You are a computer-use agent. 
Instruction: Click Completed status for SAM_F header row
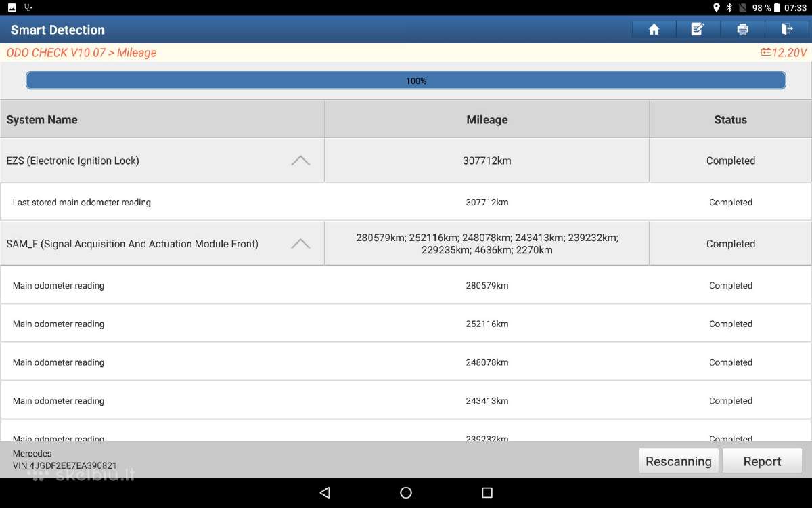pos(731,244)
